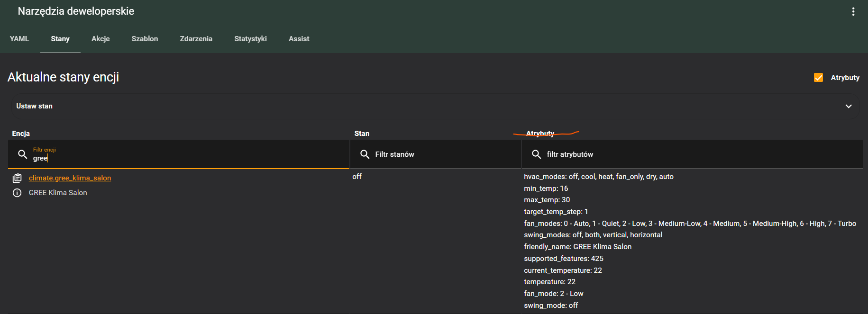Open the Akcje tab
This screenshot has width=868, height=314.
101,39
